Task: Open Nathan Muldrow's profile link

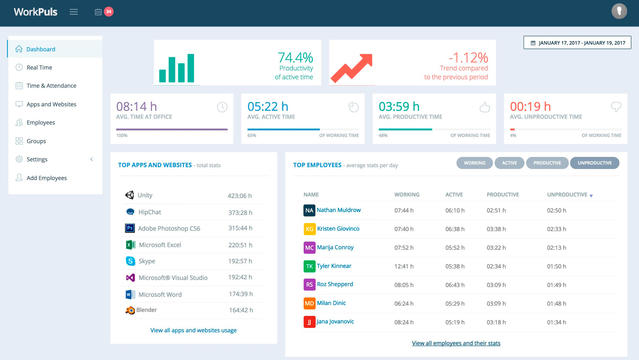Action: click(x=339, y=210)
